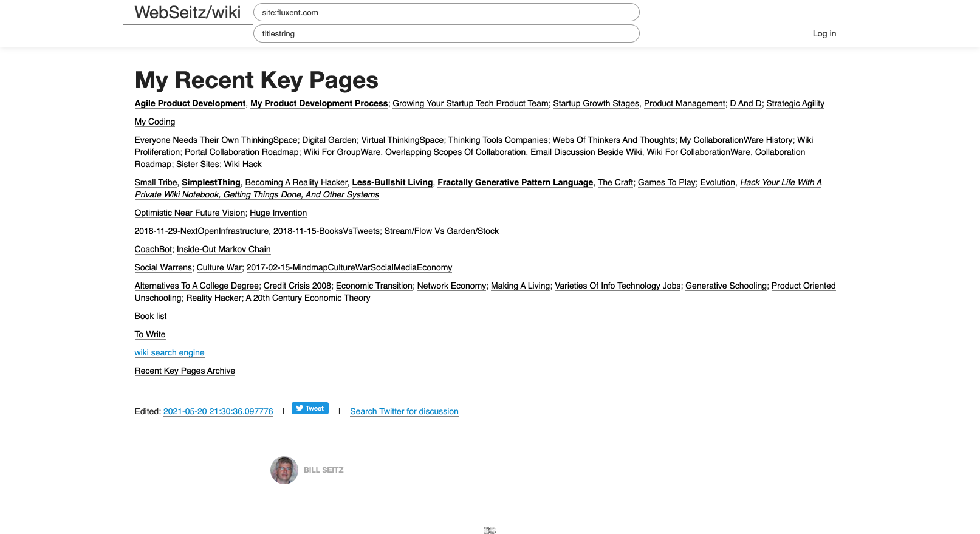The height and width of the screenshot is (534, 980).
Task: Click the Tweet button
Action: (310, 408)
